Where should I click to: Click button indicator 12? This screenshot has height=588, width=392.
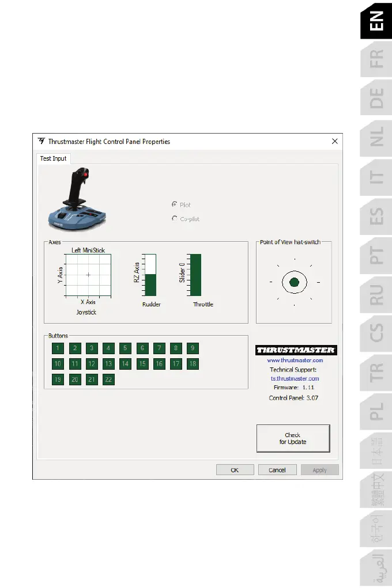92,364
